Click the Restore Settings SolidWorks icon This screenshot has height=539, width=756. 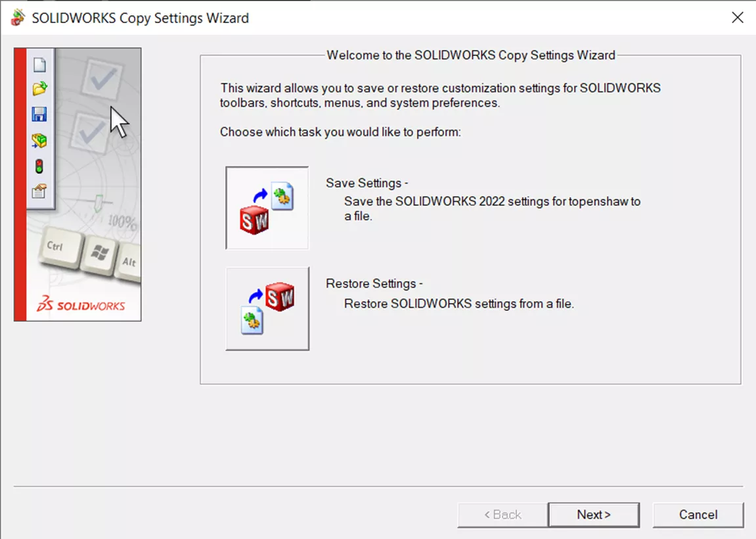tap(267, 308)
